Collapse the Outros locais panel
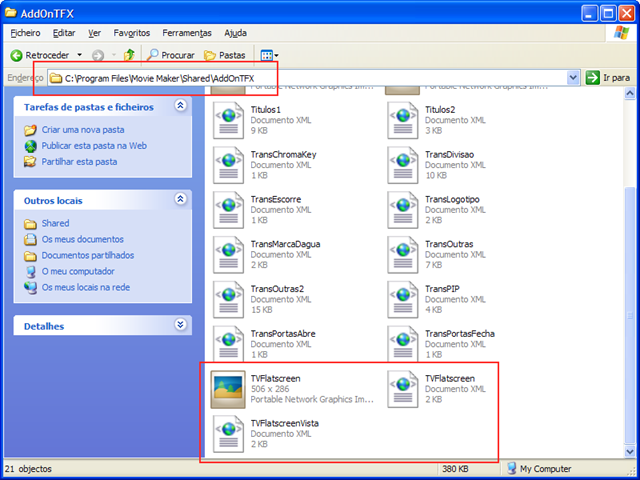Screen dimensions: 640x480 180,199
